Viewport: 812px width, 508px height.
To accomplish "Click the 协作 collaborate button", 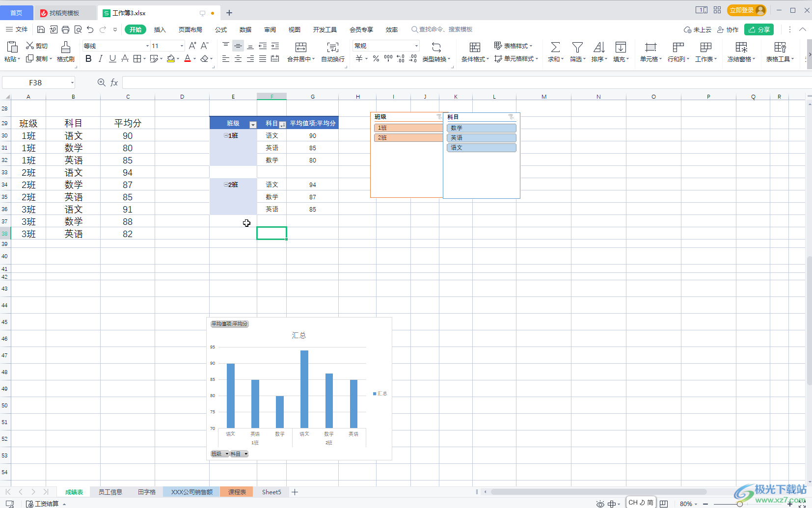I will click(728, 29).
